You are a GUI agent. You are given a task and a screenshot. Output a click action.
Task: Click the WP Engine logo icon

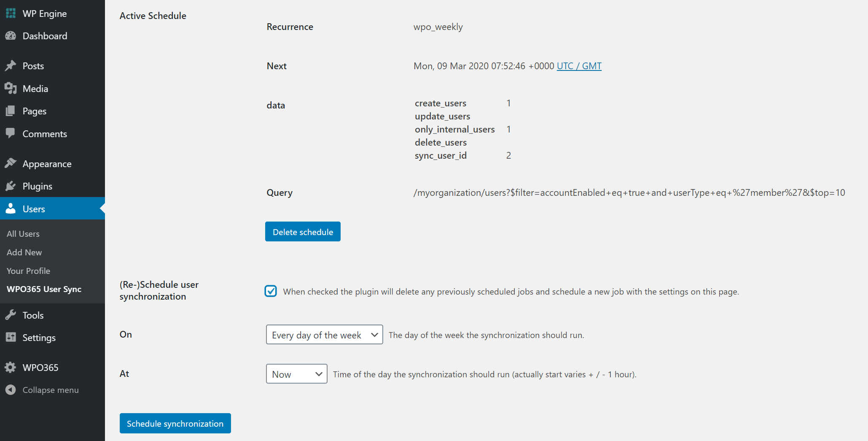click(11, 14)
